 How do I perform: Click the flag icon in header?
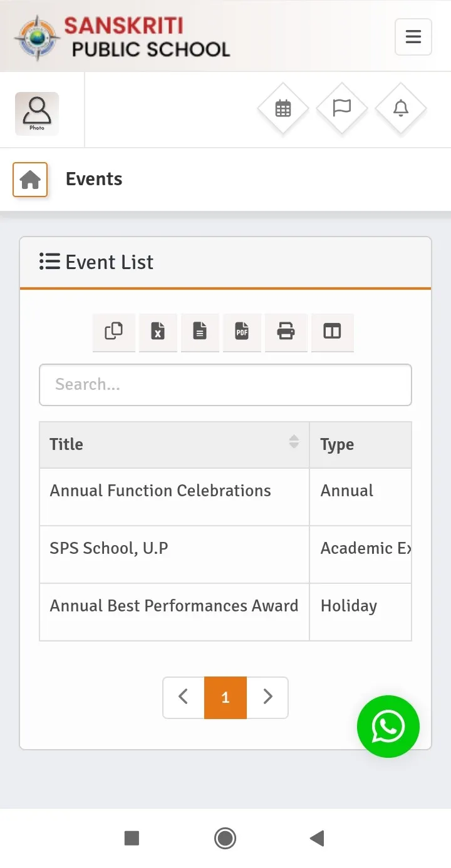[342, 108]
